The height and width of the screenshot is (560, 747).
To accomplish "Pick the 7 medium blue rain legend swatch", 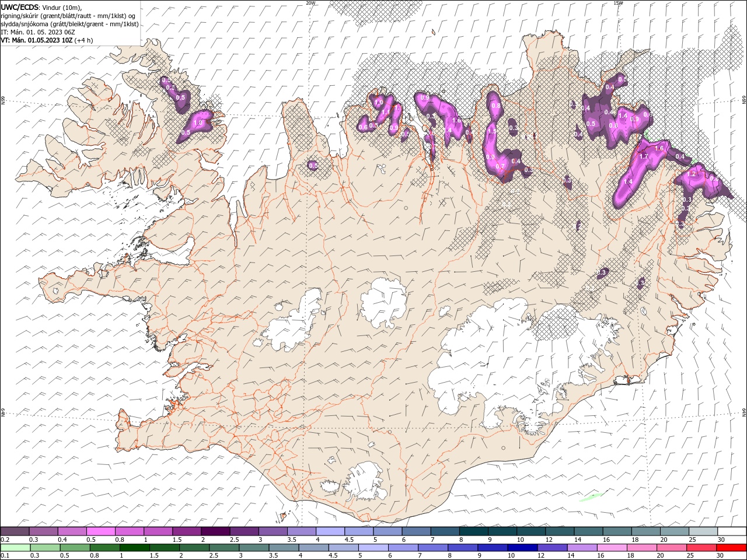I will click(x=433, y=548).
